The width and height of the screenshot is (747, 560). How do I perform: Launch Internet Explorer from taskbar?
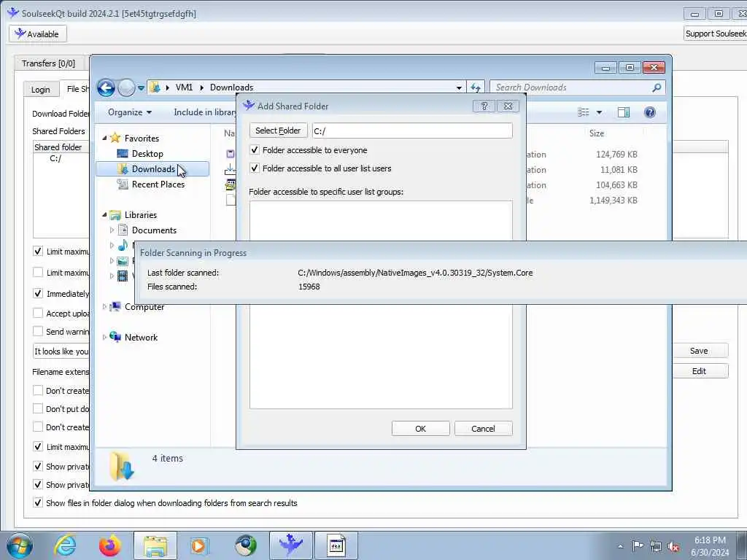point(65,545)
